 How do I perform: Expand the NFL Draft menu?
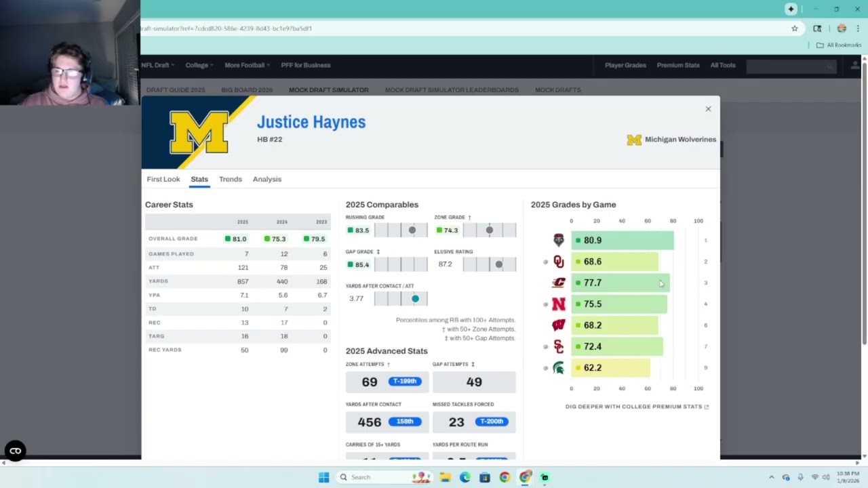157,65
